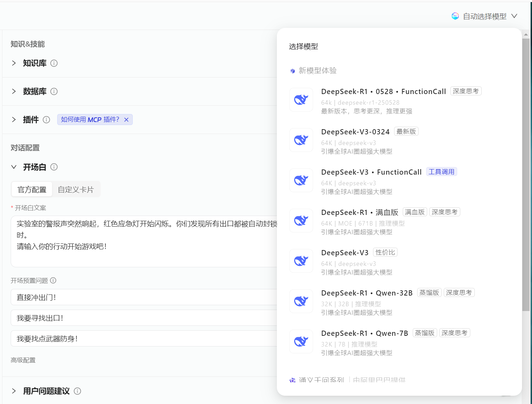Edit preset question 我要找点武器防身!
532x404 pixels.
[x=144, y=339]
